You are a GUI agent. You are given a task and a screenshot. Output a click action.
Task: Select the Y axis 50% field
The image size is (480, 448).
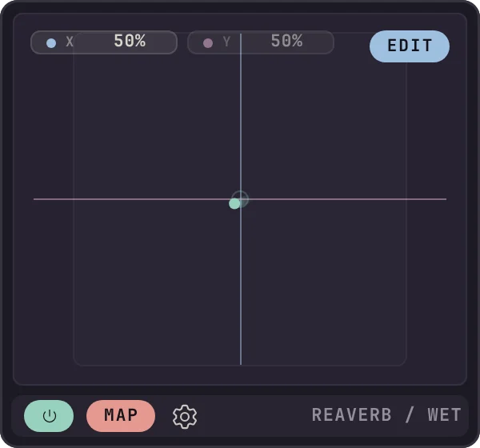261,42
